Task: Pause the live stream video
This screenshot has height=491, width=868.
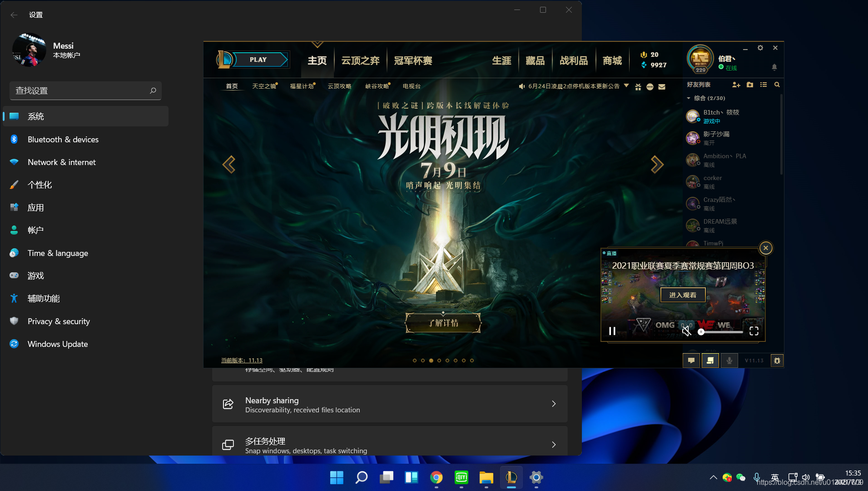Action: (612, 331)
